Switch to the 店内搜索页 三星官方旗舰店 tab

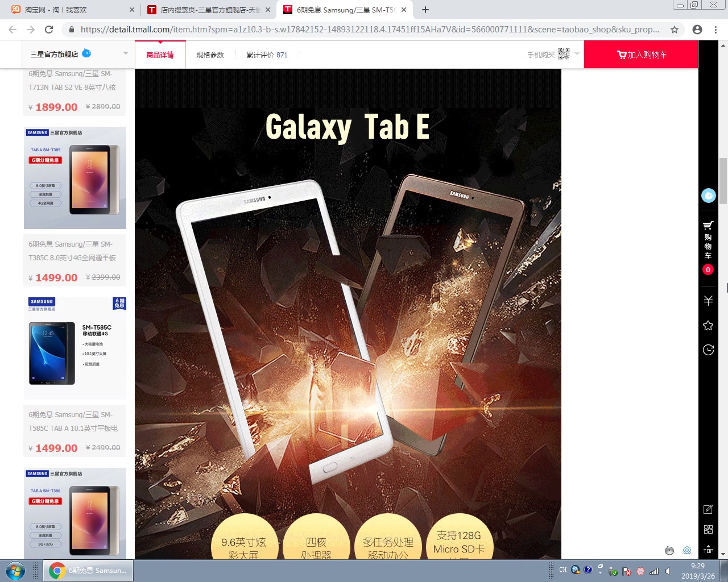(207, 10)
